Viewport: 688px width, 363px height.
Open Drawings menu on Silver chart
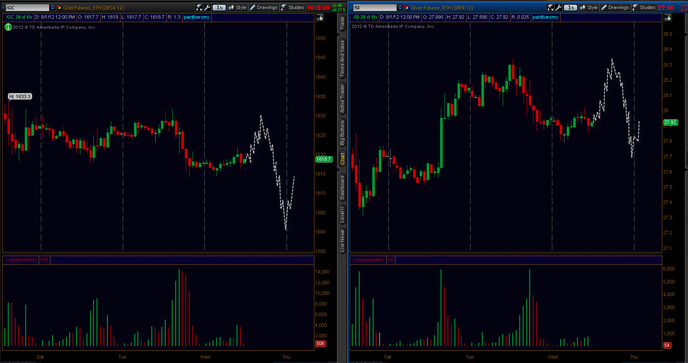[615, 7]
